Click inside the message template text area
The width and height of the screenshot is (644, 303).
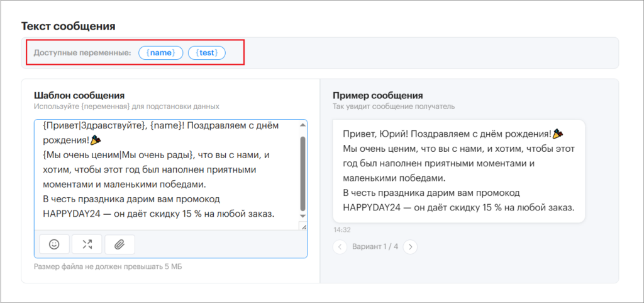pyautogui.click(x=167, y=174)
